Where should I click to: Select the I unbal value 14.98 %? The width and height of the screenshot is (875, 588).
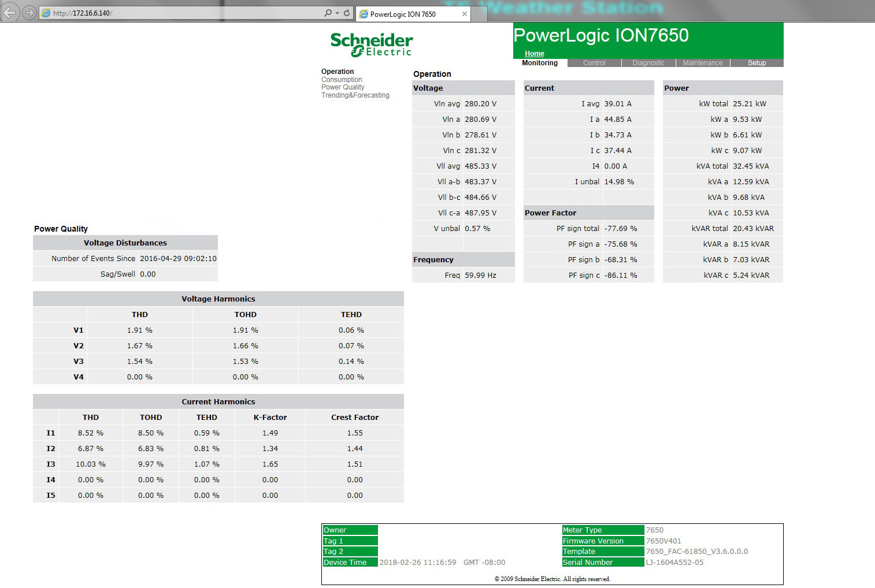pyautogui.click(x=619, y=182)
